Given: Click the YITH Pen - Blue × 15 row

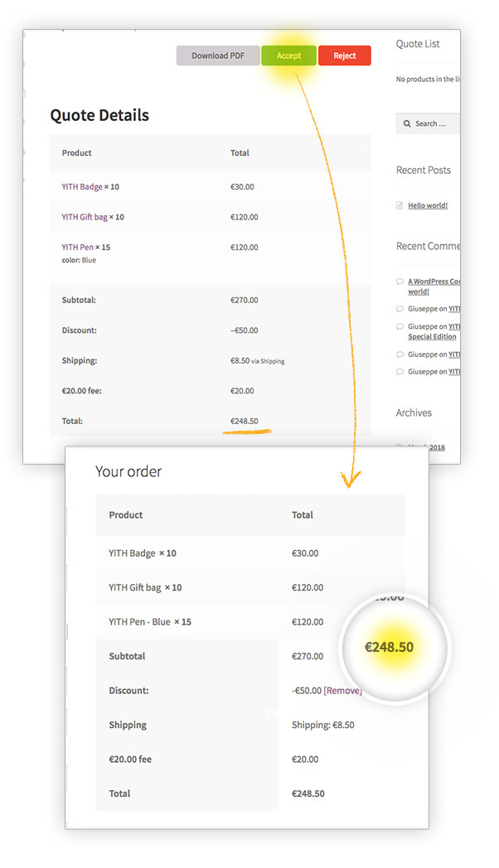Looking at the screenshot, I should (x=250, y=622).
